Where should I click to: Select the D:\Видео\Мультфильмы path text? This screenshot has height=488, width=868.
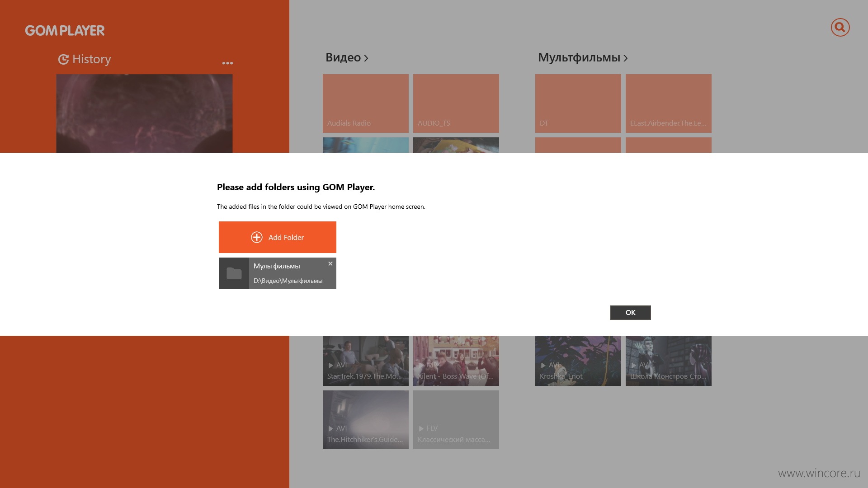point(288,281)
